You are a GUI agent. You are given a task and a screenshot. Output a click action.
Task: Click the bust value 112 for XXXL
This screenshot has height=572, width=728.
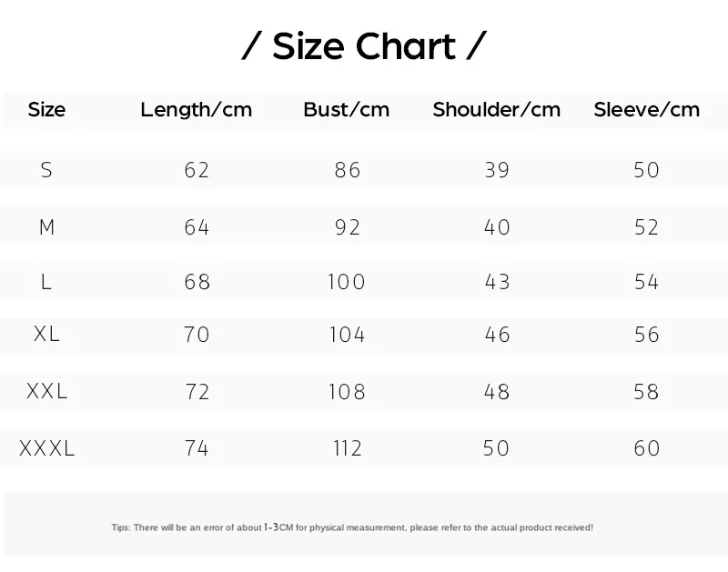(x=347, y=448)
